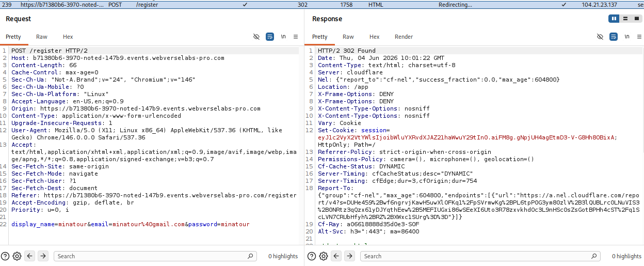Click status code 302 in history row

pos(302,5)
